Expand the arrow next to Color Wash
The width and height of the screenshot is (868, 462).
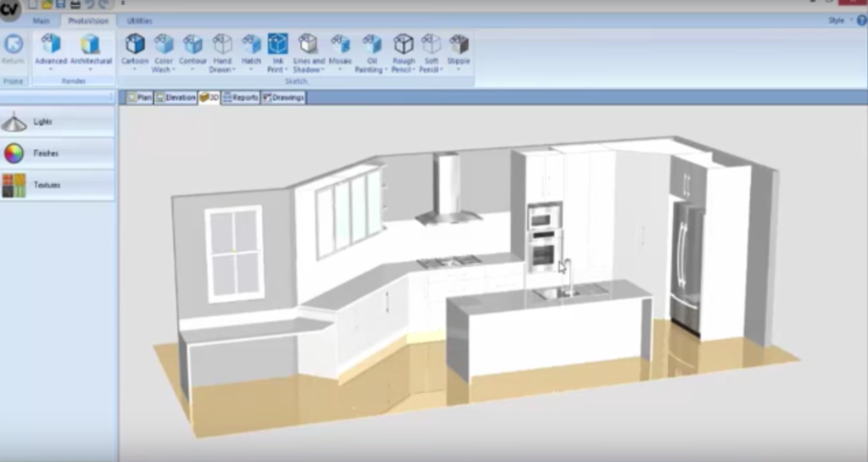[x=174, y=70]
